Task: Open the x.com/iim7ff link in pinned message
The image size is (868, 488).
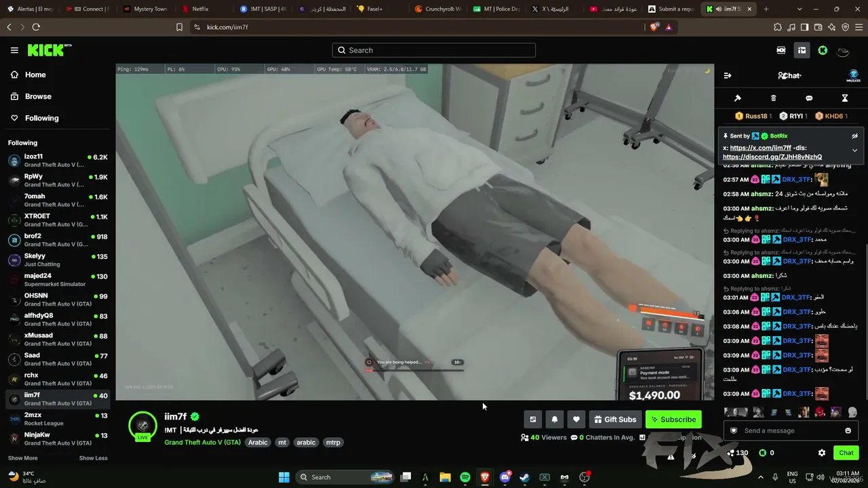Action: coord(760,148)
